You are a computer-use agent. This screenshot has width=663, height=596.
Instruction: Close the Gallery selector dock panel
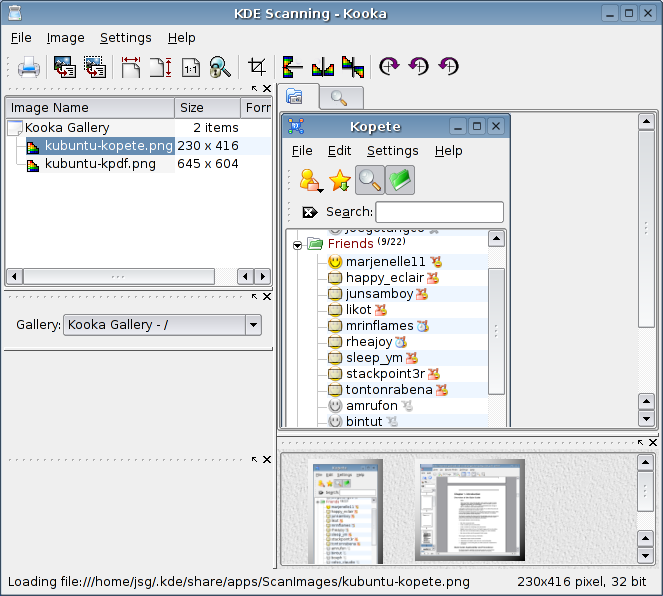pyautogui.click(x=267, y=297)
